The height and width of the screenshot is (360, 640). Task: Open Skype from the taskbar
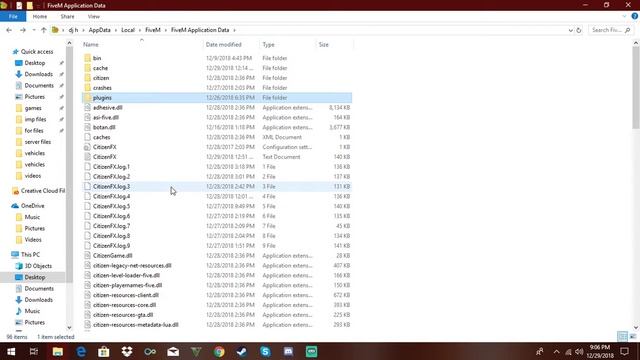point(265,351)
